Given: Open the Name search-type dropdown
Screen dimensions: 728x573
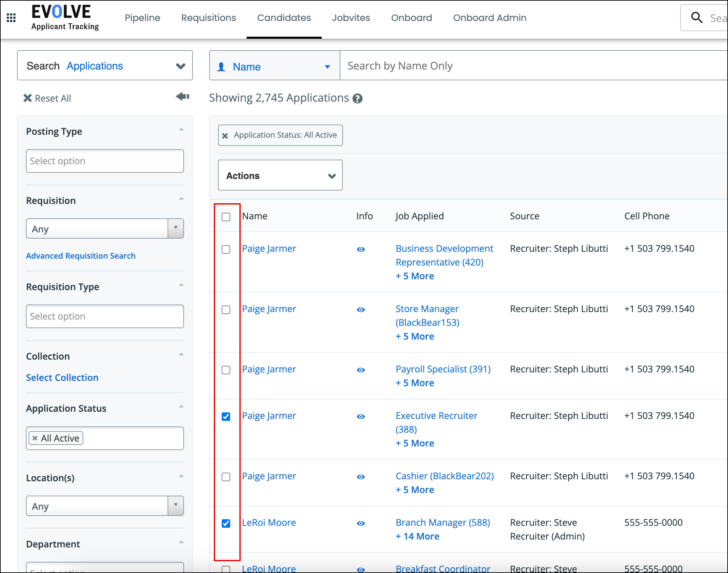Looking at the screenshot, I should tap(274, 66).
